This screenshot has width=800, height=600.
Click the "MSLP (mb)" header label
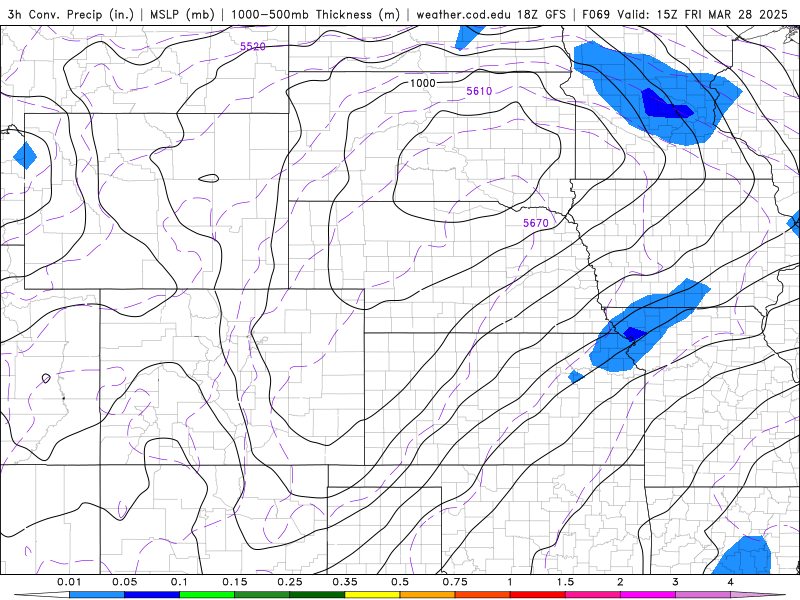182,15
